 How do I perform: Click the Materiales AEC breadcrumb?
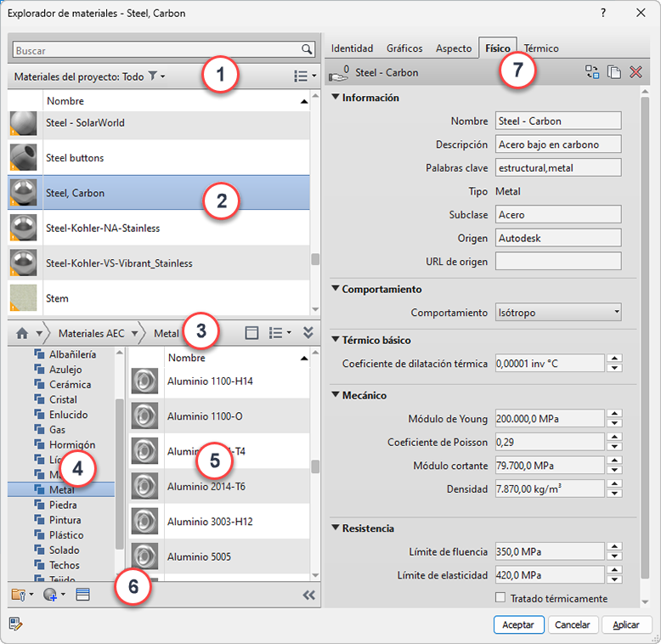[92, 333]
